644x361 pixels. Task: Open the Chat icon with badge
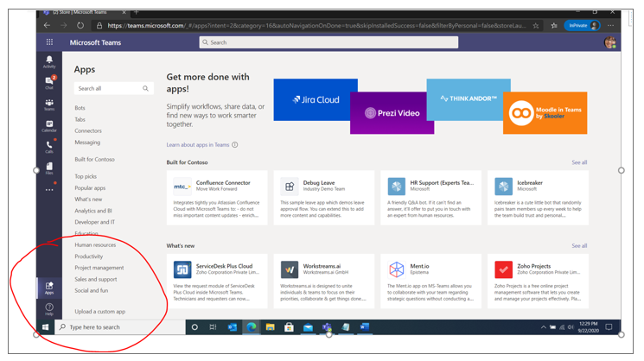pos(49,82)
